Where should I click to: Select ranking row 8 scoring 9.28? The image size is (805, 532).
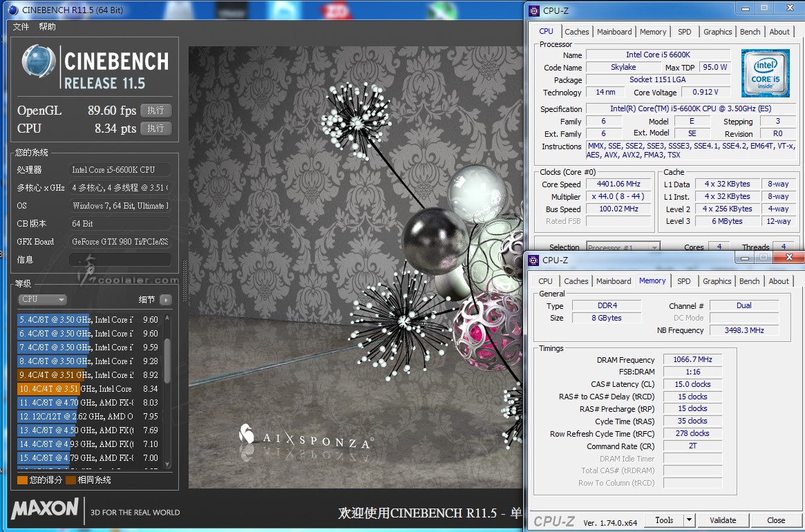tap(89, 361)
